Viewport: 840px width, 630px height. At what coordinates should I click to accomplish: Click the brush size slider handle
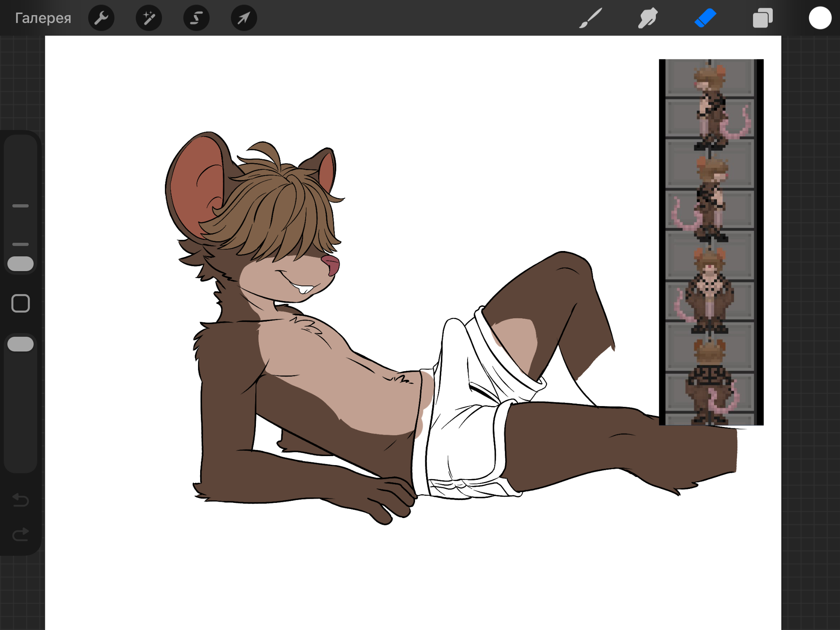click(21, 264)
